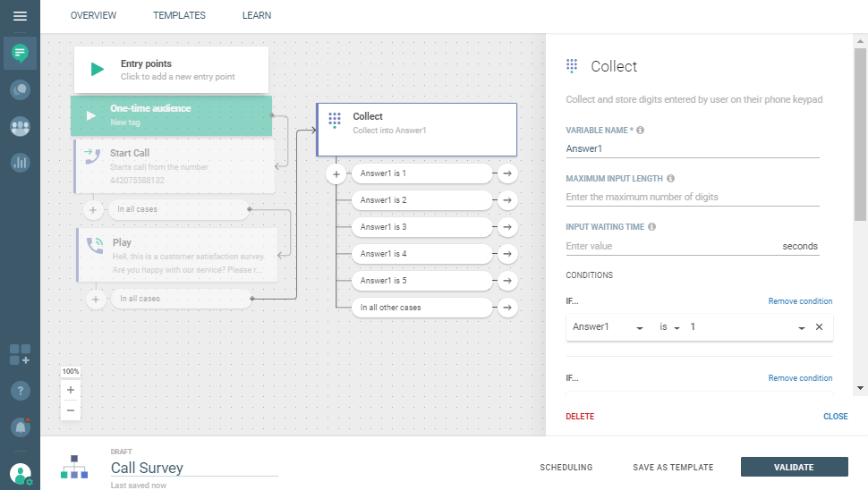
Task: Click the Maximum Input Length field
Action: (x=692, y=197)
